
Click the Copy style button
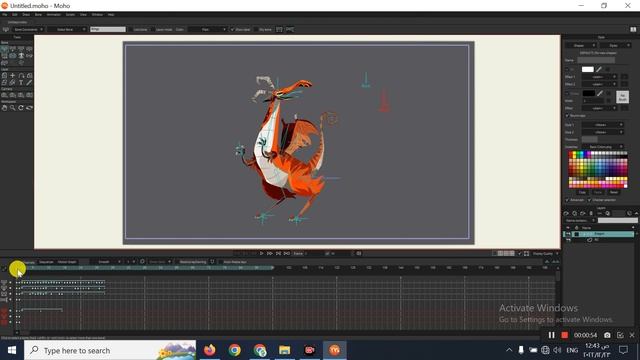(582, 192)
